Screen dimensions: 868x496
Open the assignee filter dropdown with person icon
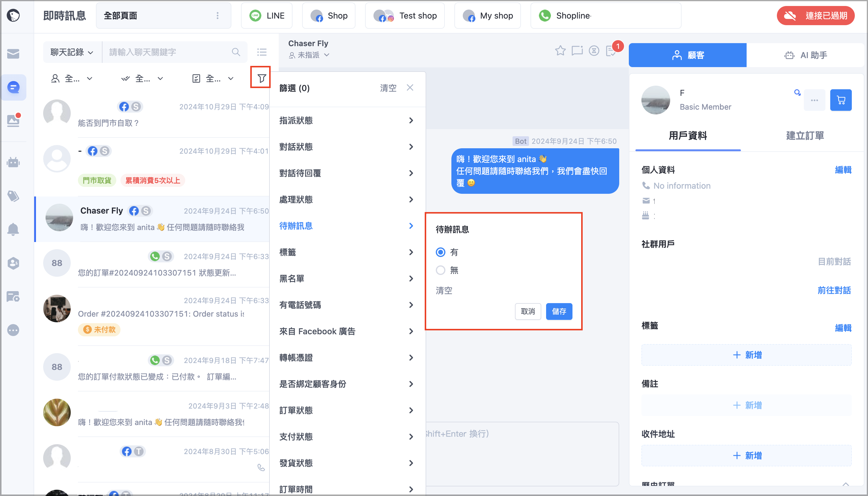pos(72,79)
